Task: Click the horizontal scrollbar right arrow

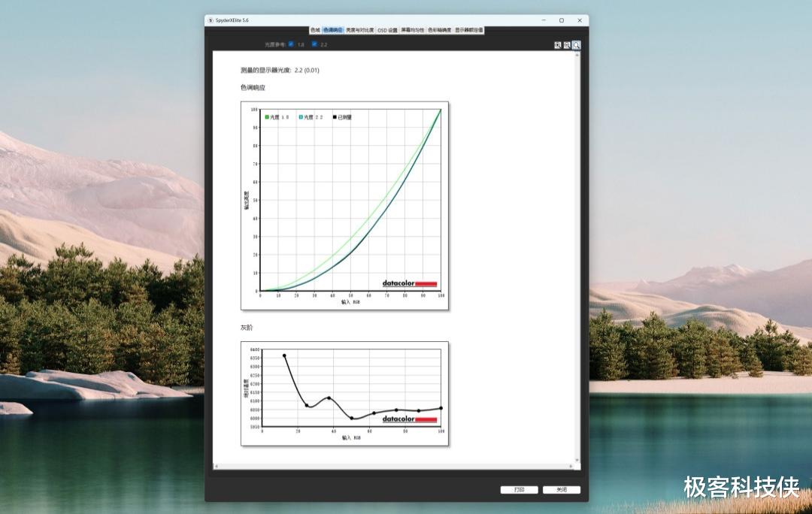Action: pyautogui.click(x=571, y=467)
